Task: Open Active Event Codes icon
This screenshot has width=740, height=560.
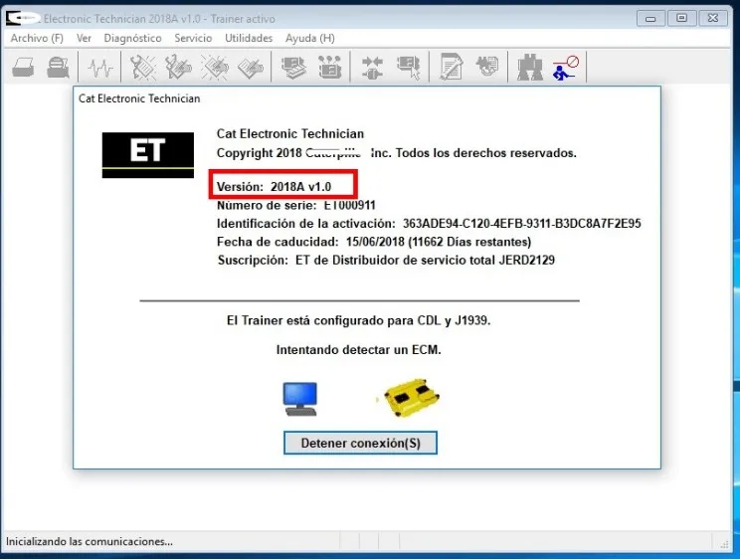Action: (x=215, y=67)
